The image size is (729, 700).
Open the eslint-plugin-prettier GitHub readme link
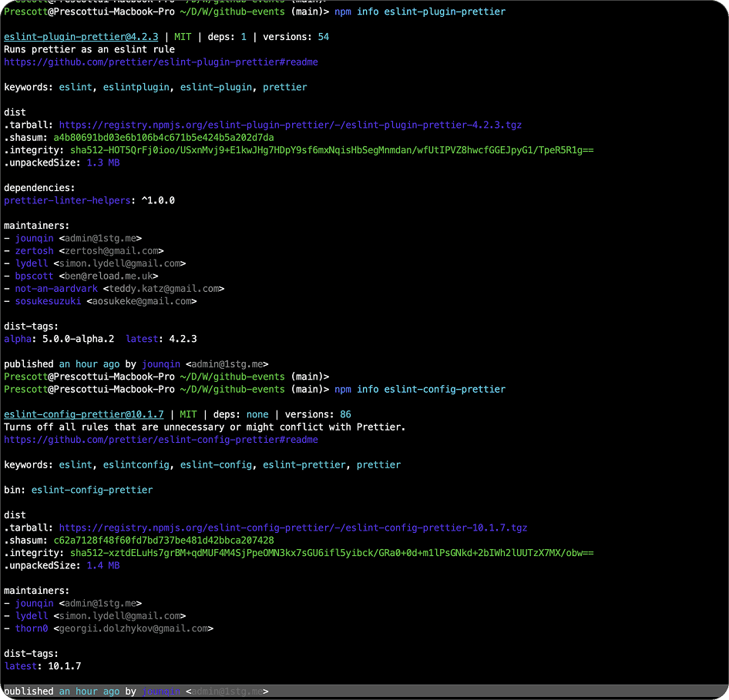161,62
